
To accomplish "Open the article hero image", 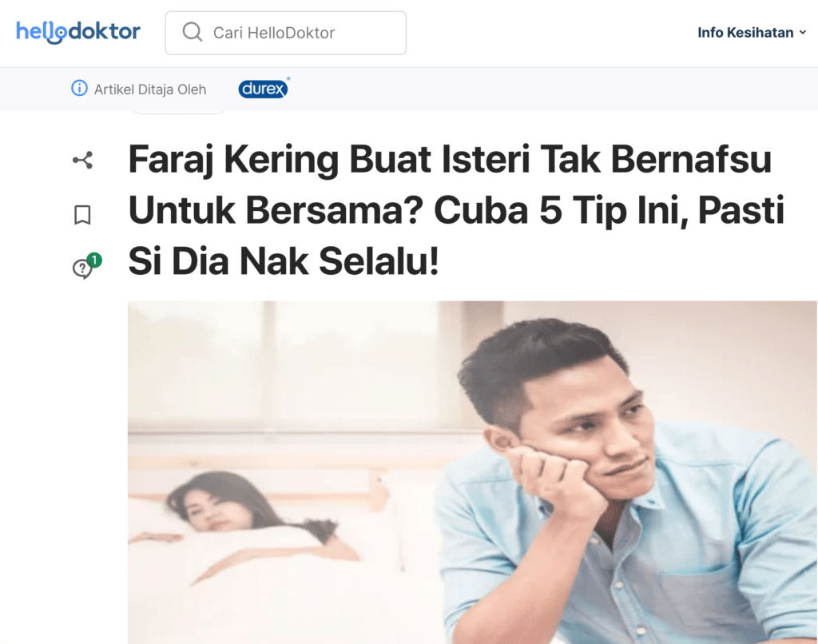I will pyautogui.click(x=472, y=471).
